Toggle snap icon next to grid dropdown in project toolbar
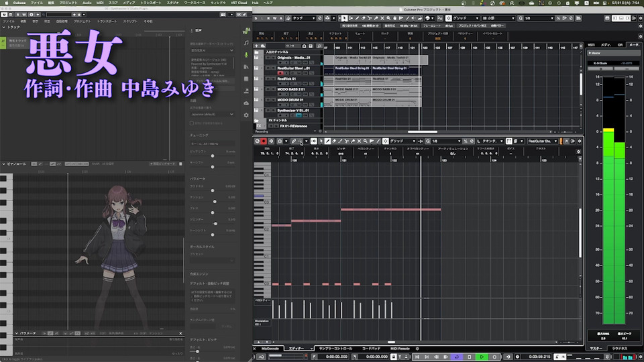 pyautogui.click(x=449, y=18)
